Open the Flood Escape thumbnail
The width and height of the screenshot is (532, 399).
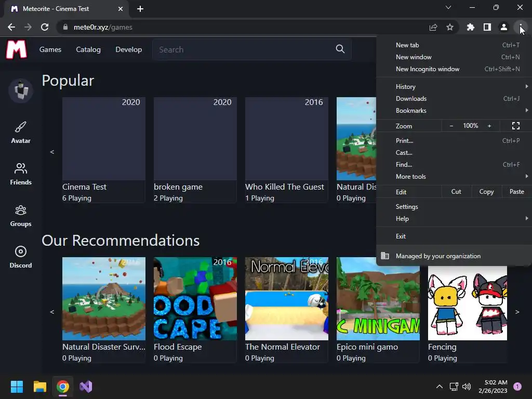[195, 299]
